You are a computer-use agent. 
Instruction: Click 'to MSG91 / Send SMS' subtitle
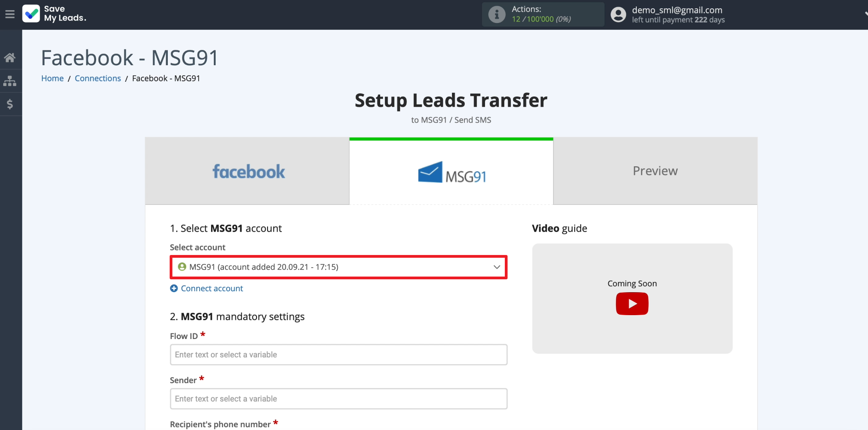[x=451, y=120]
